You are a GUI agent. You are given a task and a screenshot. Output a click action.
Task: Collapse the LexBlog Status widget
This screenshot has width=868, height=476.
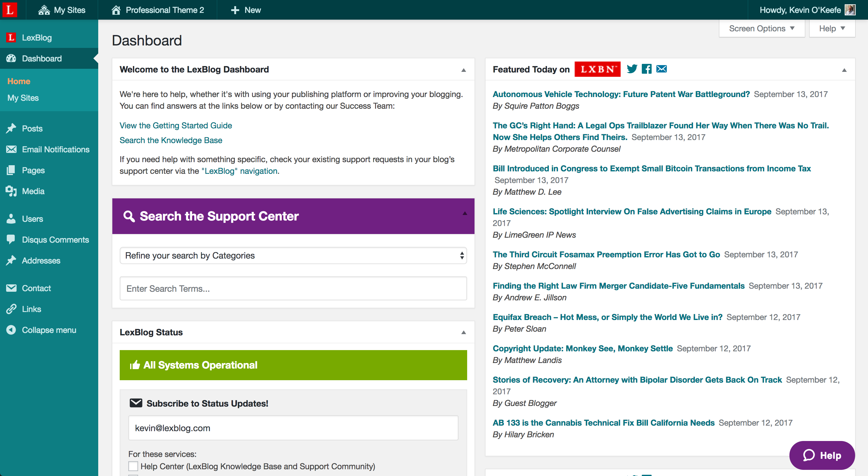tap(464, 332)
